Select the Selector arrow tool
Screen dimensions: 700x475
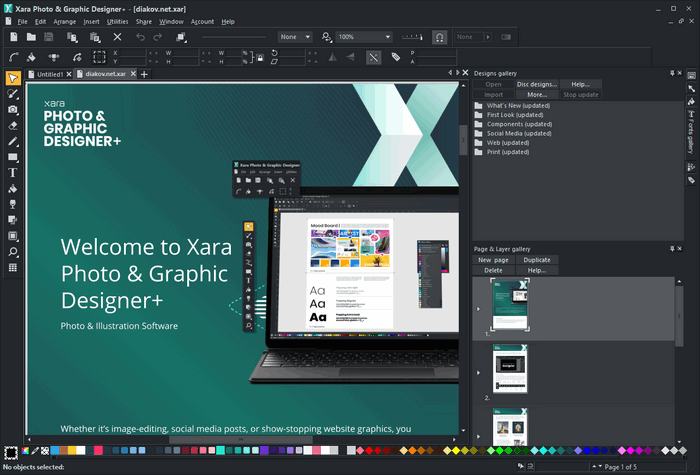(x=13, y=78)
